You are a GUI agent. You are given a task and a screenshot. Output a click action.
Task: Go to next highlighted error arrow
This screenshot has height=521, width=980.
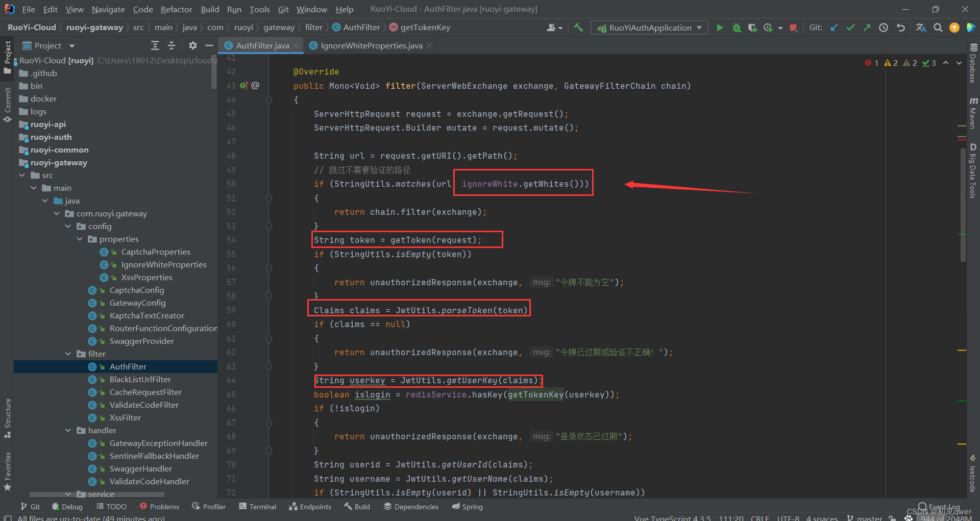(x=959, y=63)
